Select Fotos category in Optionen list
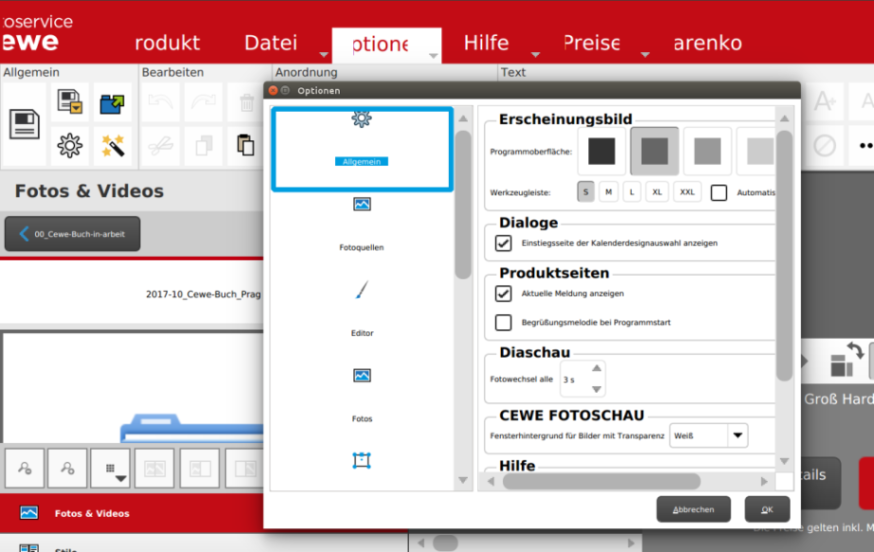874x552 pixels. pos(362,394)
